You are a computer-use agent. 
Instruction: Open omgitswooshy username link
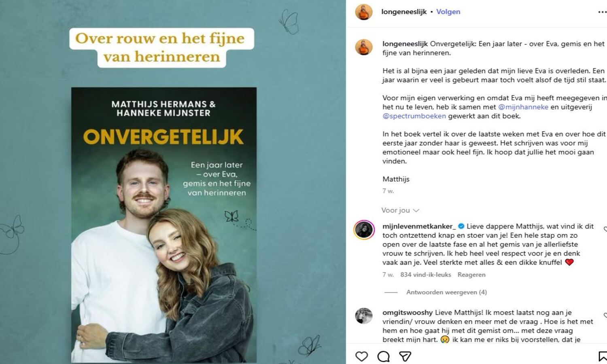click(407, 313)
